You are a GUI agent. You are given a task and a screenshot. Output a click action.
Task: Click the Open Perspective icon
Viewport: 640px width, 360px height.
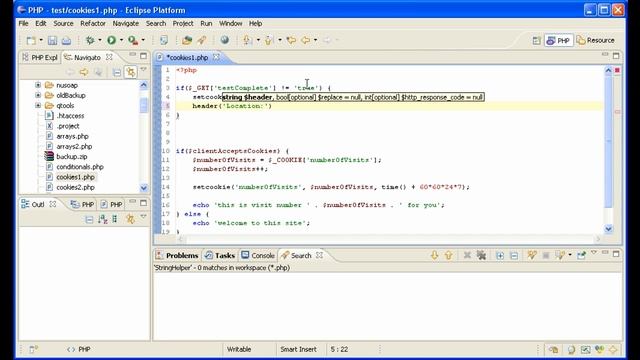[x=536, y=40]
